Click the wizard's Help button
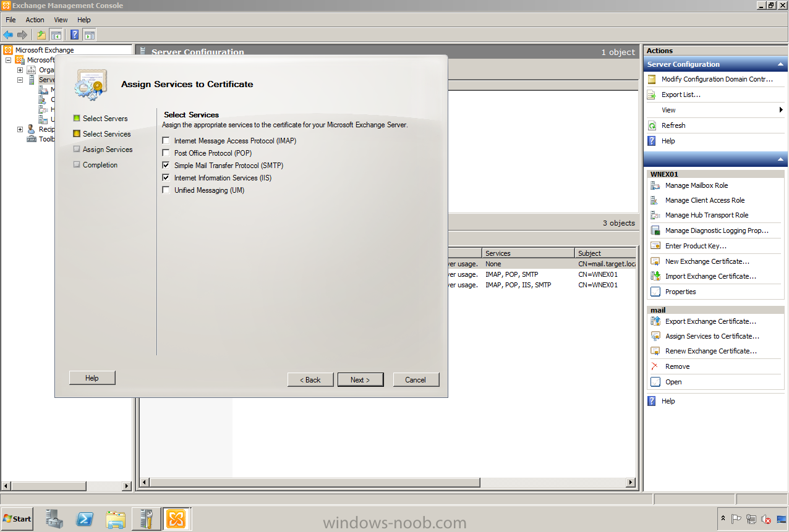Viewport: 789px width, 532px height. (x=92, y=378)
